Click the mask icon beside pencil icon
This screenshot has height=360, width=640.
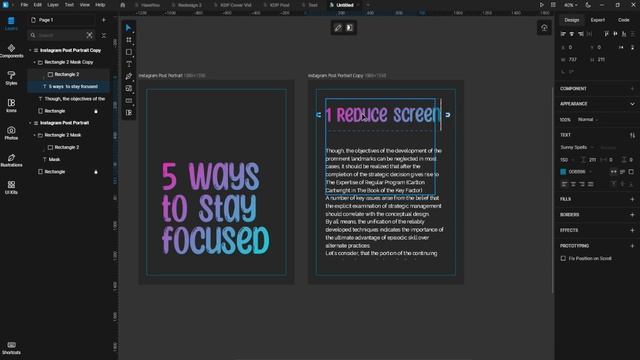(349, 28)
